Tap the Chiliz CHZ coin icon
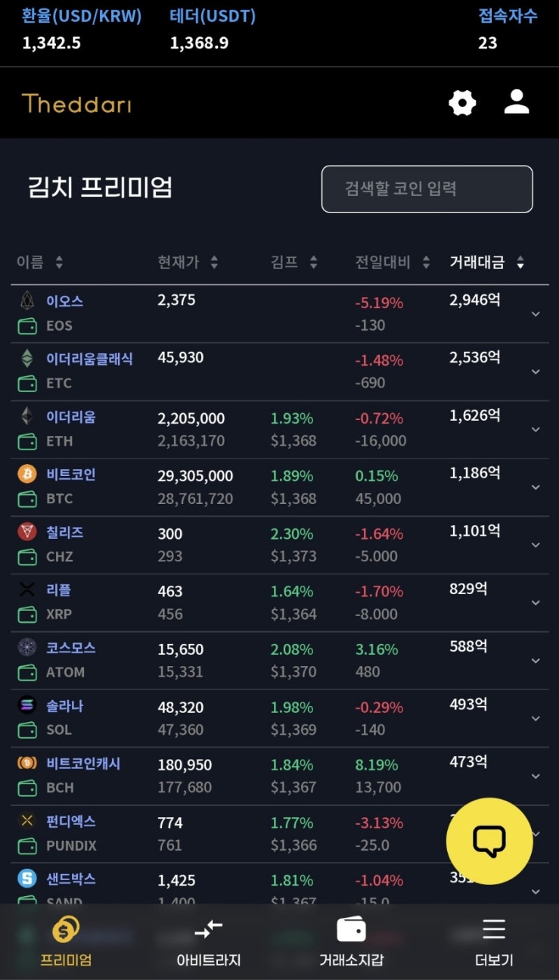Image resolution: width=559 pixels, height=980 pixels. click(x=27, y=532)
